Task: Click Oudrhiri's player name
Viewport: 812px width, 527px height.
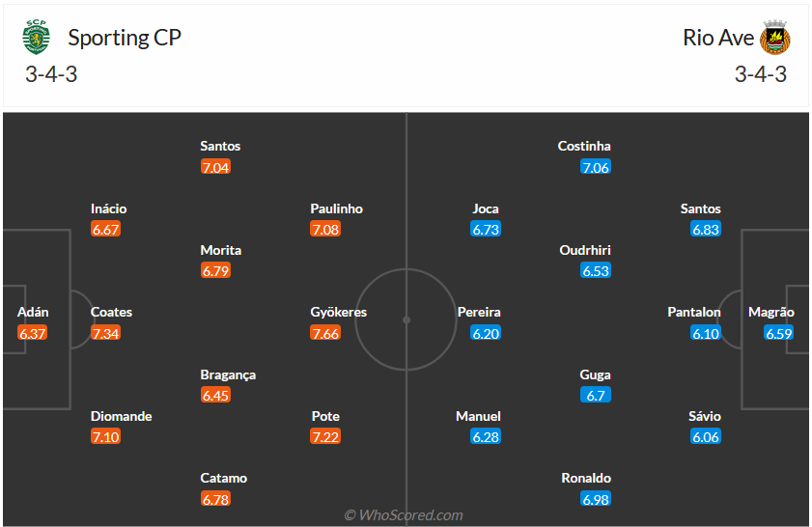Action: point(585,250)
